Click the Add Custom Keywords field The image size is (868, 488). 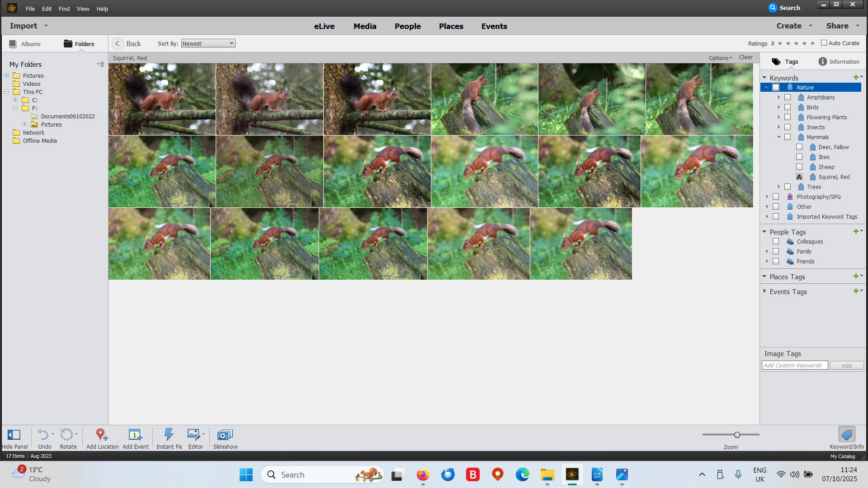pos(794,366)
